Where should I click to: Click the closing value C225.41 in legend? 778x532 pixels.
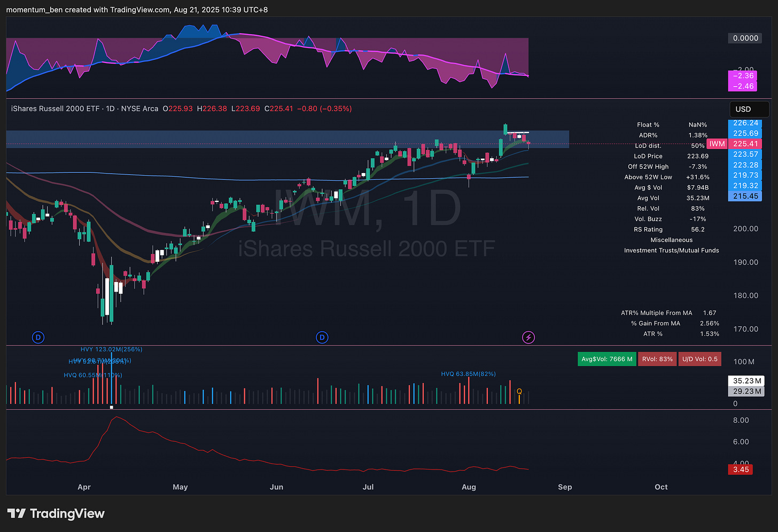pyautogui.click(x=279, y=108)
